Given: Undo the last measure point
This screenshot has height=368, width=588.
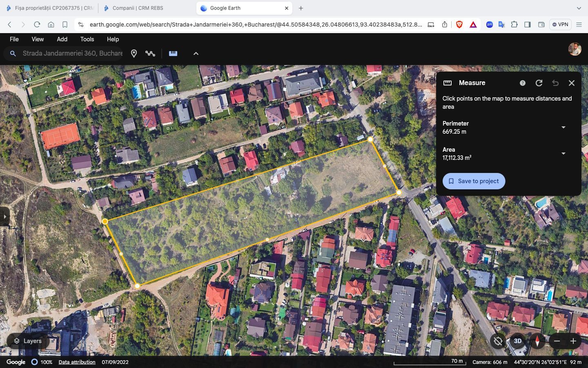Looking at the screenshot, I should 555,83.
